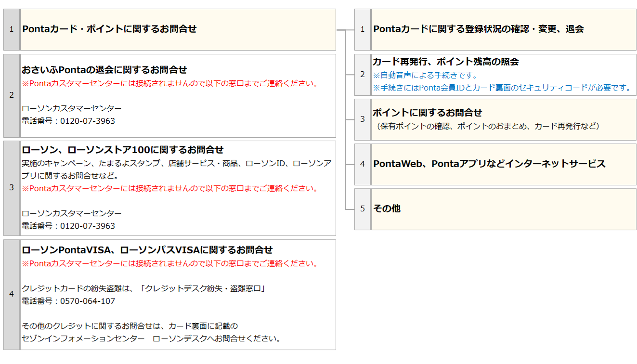Click the sub-note starting with "（保有ポイントの確認"

[487, 126]
